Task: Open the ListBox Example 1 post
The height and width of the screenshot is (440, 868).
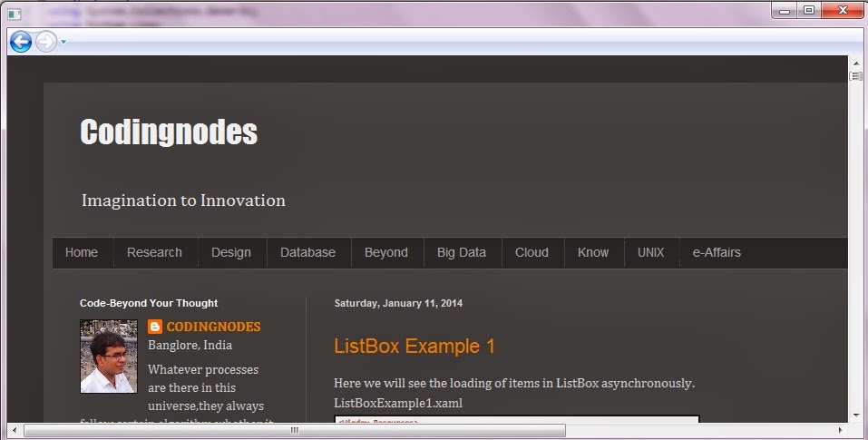Action: (x=414, y=347)
